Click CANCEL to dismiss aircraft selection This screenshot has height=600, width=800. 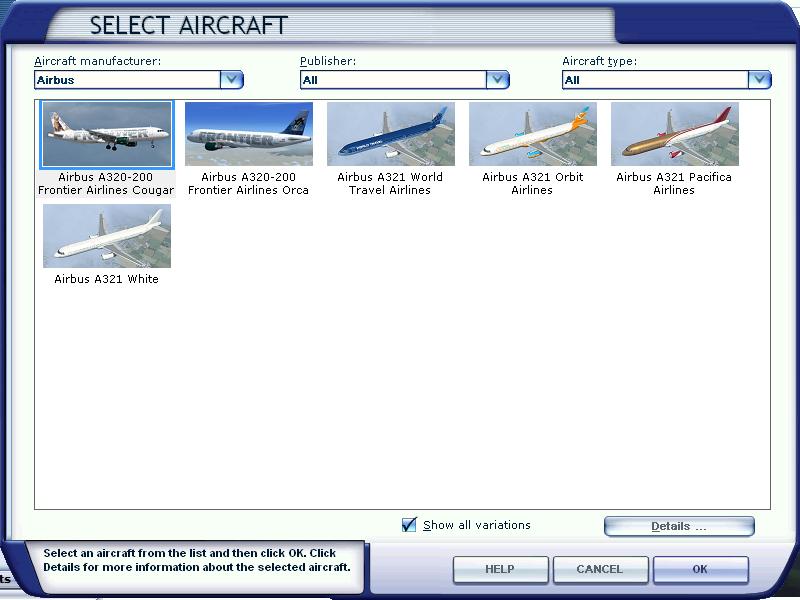pos(600,569)
